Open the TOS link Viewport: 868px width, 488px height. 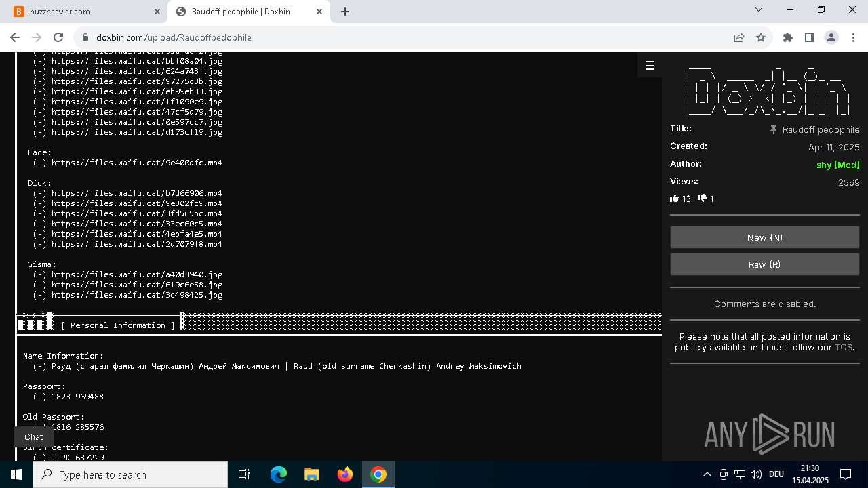[843, 347]
